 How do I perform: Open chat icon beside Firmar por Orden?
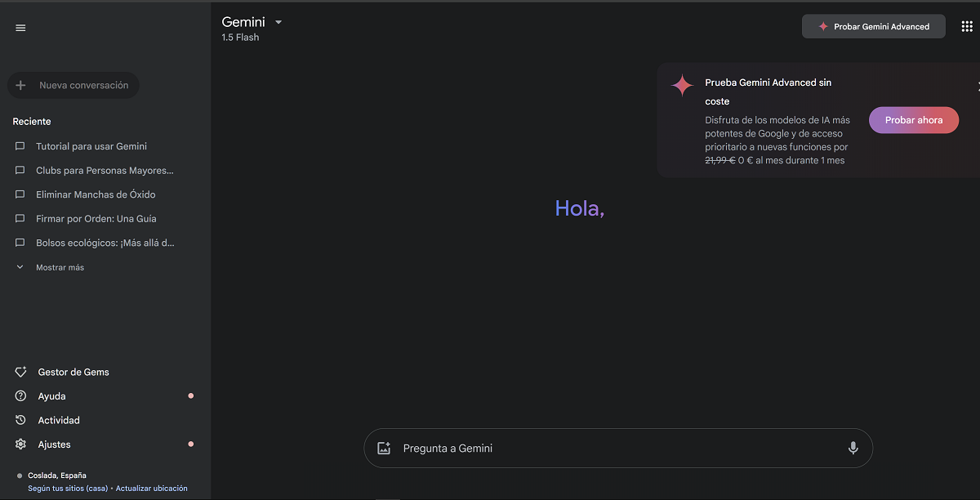tap(20, 219)
